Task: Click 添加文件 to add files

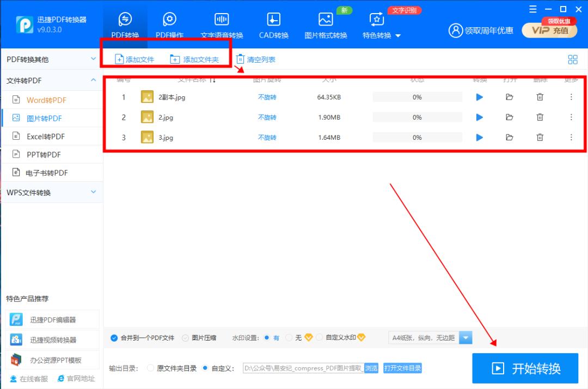Action: click(x=134, y=59)
